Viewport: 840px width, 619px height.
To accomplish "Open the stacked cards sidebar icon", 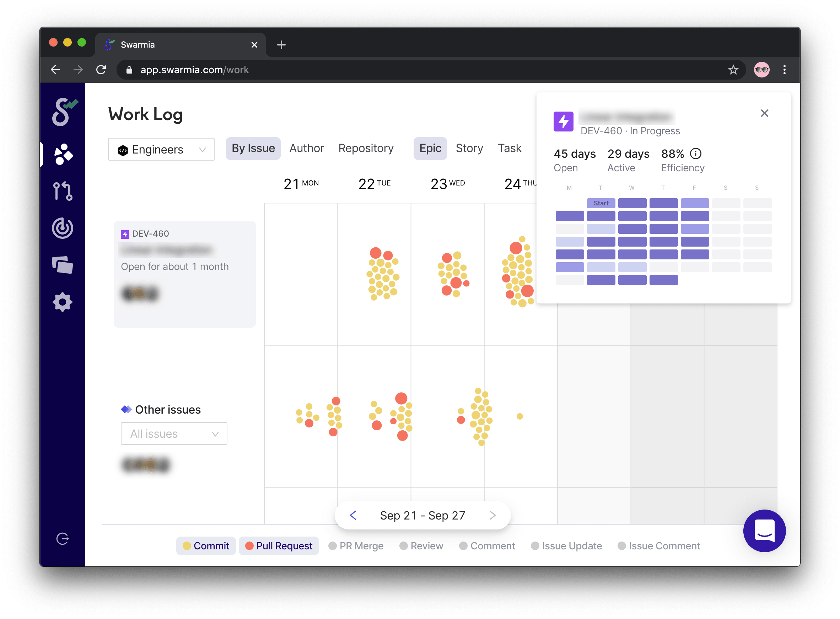I will point(62,265).
